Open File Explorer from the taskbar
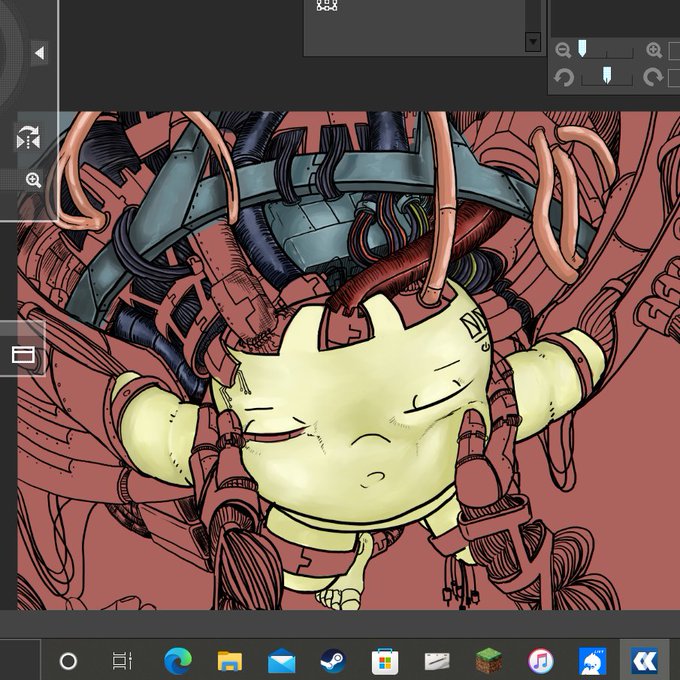Viewport: 680px width, 680px height. tap(230, 661)
